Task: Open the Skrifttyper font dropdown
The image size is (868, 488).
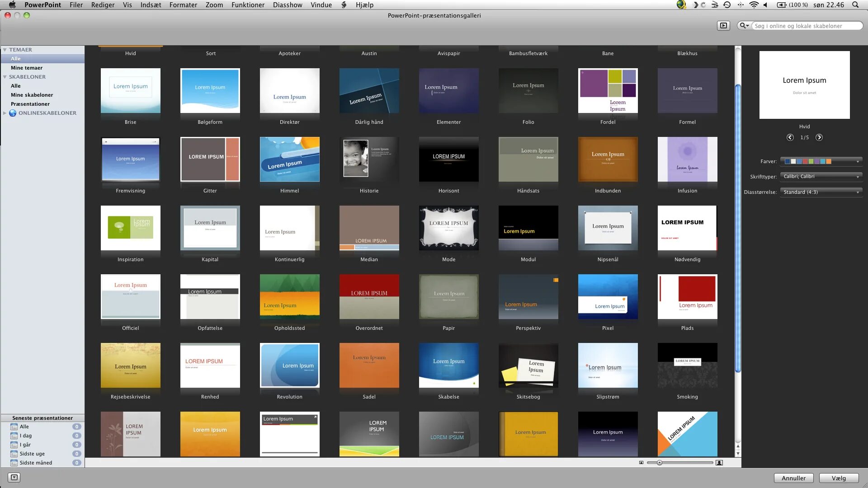Action: click(x=821, y=177)
